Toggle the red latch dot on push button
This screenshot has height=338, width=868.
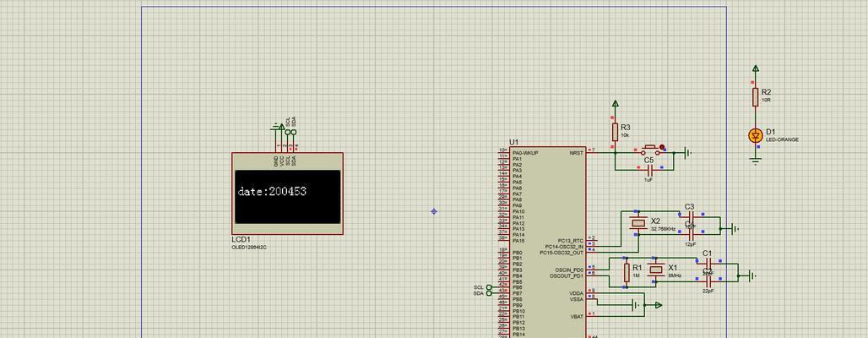click(662, 148)
